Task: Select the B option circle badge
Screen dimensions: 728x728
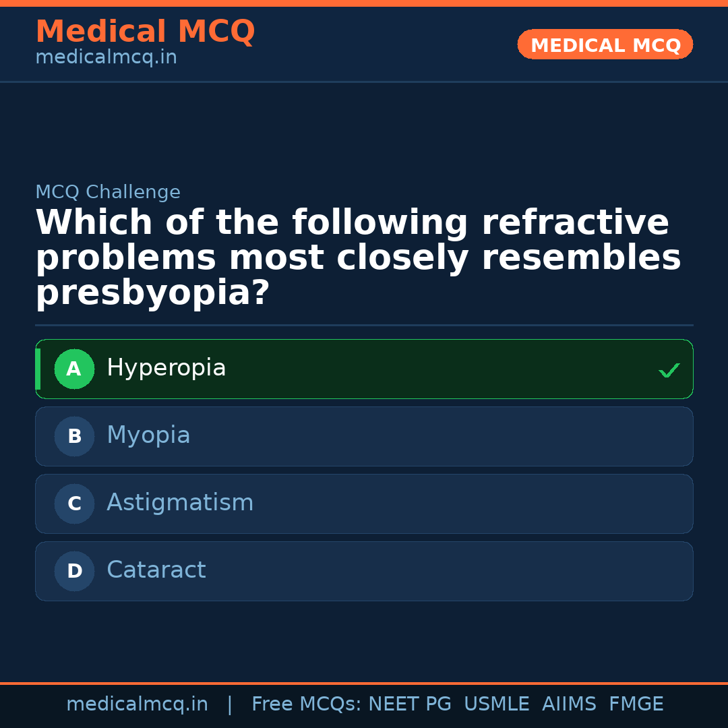Action: 74,436
